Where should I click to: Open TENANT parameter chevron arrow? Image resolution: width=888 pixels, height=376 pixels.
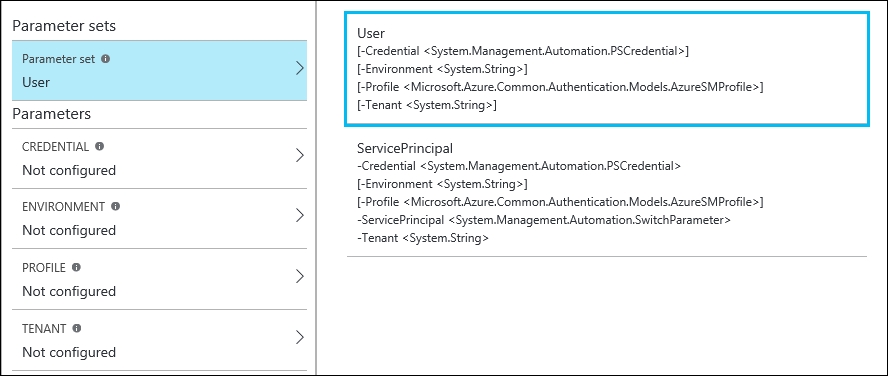300,337
